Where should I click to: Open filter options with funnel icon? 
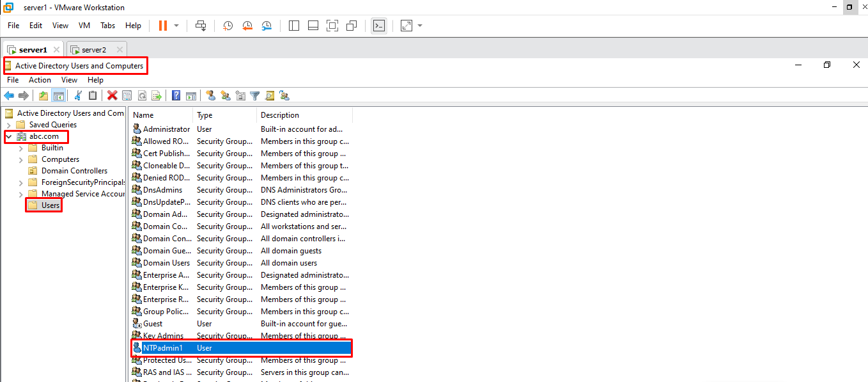tap(255, 95)
